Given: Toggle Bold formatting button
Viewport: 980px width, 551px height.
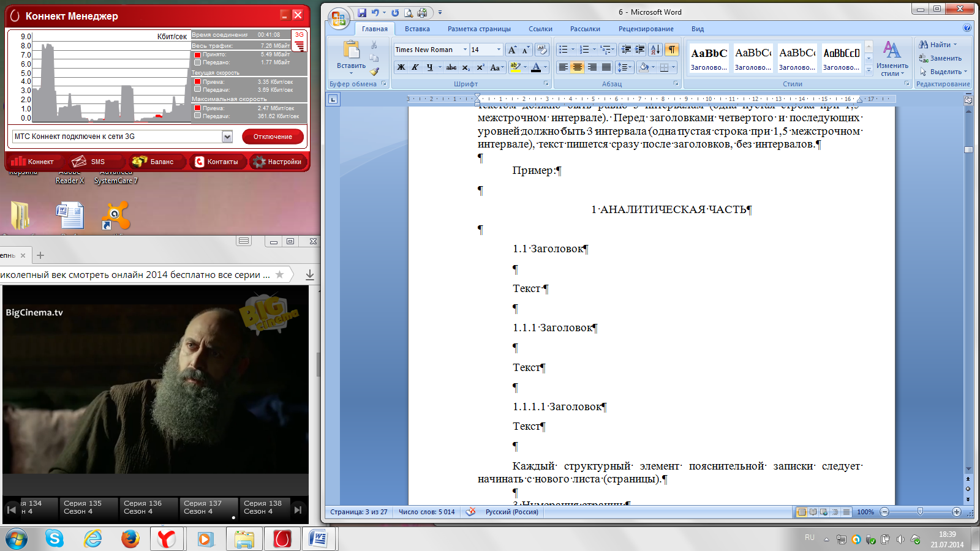Looking at the screenshot, I should point(401,67).
